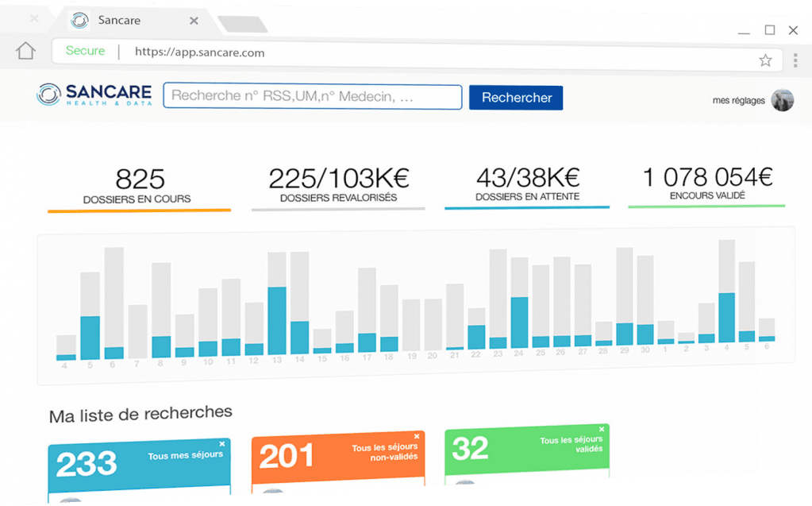
Task: Bookmark page with the star icon
Action: click(x=765, y=60)
